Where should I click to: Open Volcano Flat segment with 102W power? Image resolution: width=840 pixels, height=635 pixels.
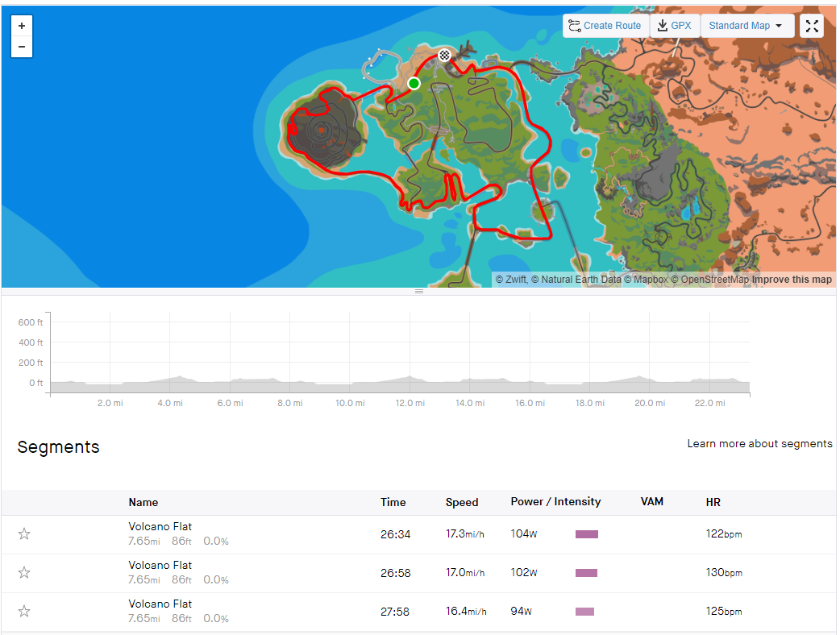pos(160,566)
